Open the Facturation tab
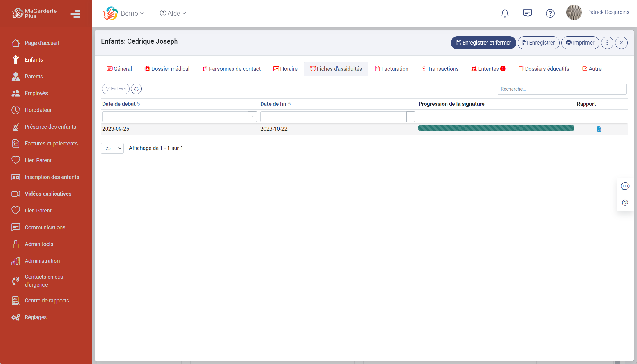637x364 pixels. tap(392, 69)
